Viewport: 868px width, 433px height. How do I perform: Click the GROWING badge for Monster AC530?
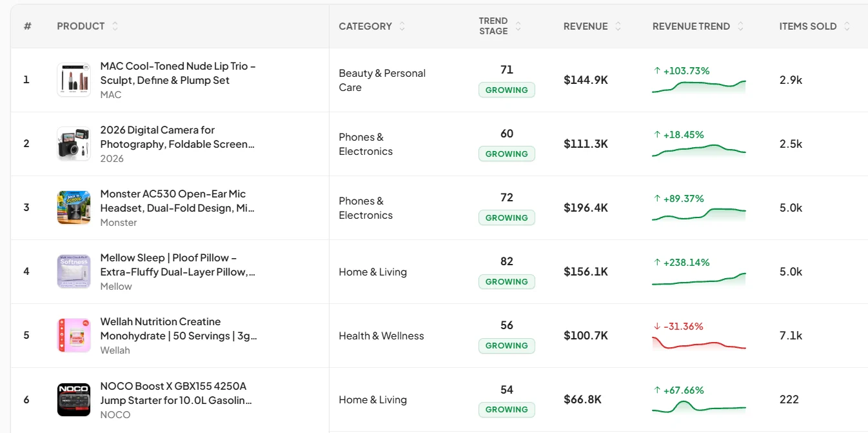coord(507,217)
